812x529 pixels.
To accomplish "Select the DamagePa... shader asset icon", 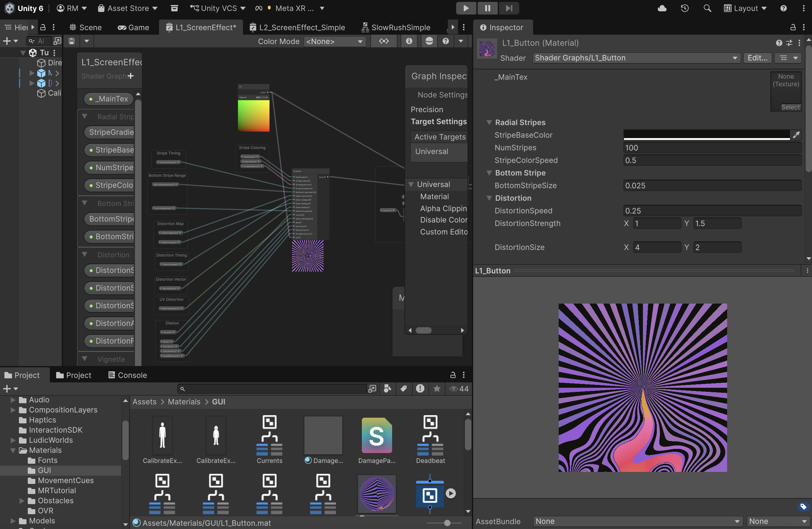I will click(377, 439).
